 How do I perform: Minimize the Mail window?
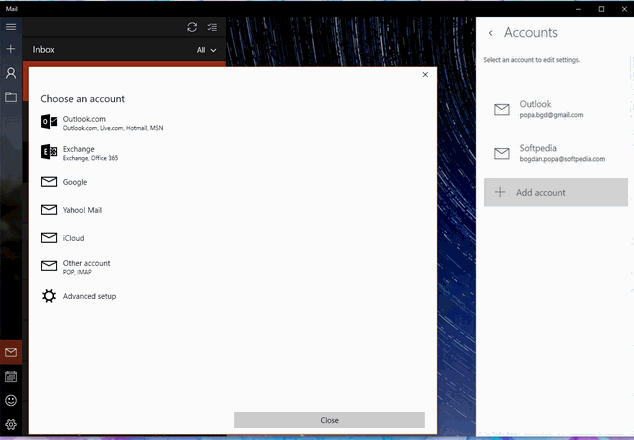tap(578, 9)
